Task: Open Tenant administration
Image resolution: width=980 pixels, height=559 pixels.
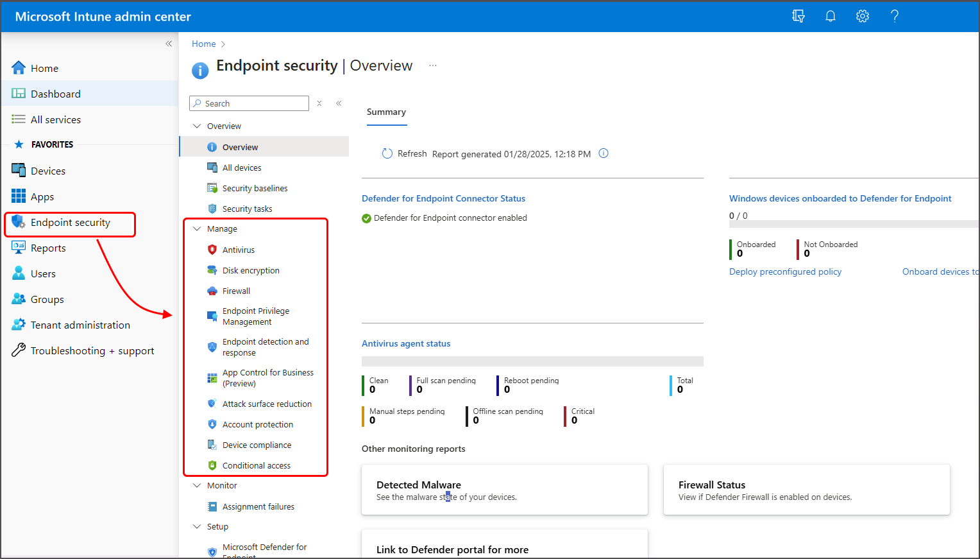Action: tap(80, 324)
